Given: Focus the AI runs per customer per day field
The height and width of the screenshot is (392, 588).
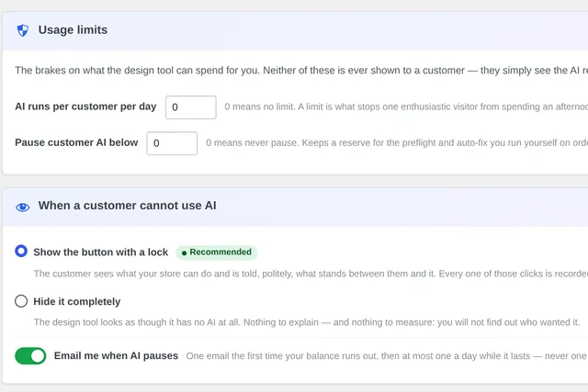Looking at the screenshot, I should coord(191,107).
